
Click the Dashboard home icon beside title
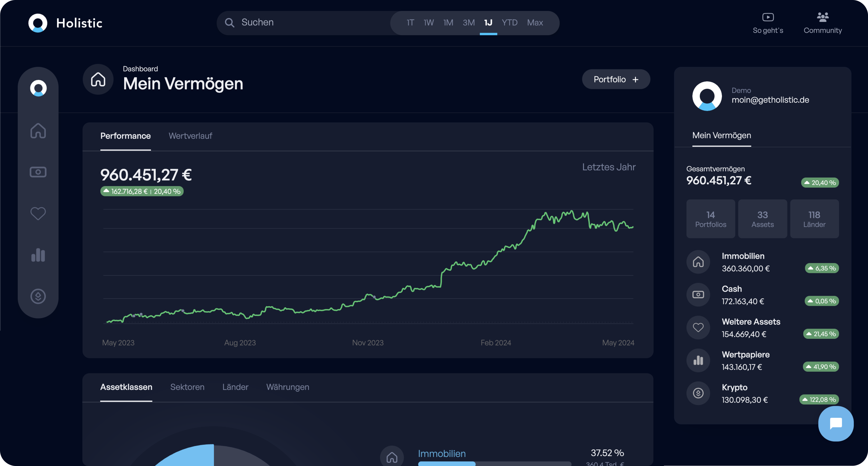tap(98, 79)
